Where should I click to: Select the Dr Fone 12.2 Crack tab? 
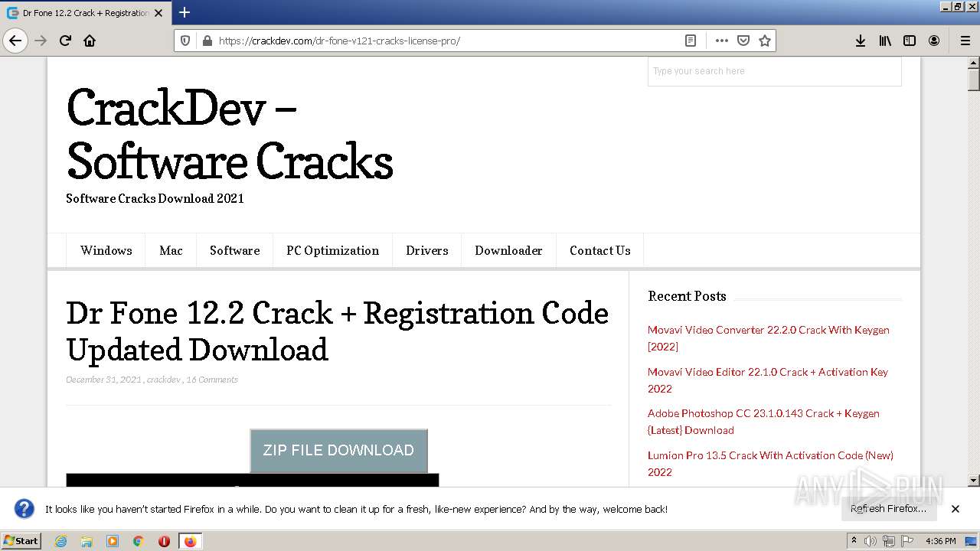[86, 13]
